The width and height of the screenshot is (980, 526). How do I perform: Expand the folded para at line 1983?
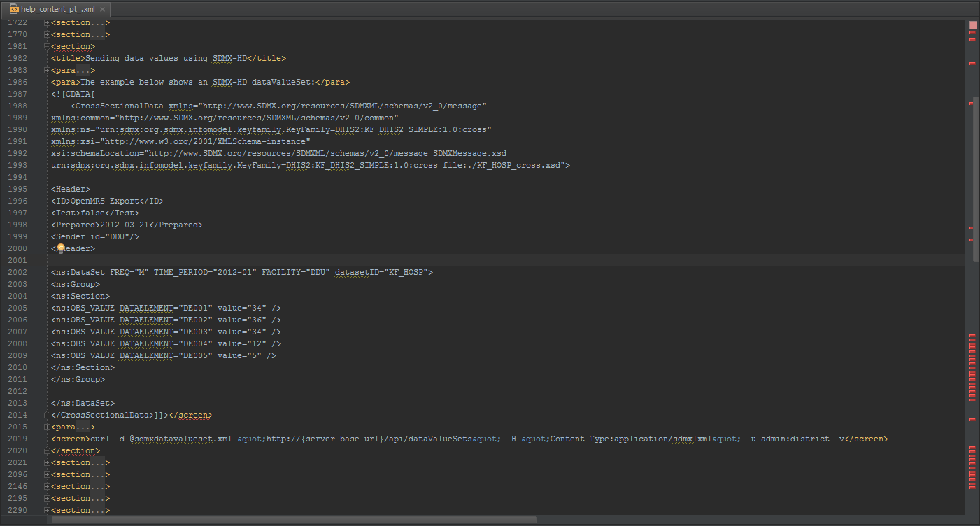click(47, 70)
